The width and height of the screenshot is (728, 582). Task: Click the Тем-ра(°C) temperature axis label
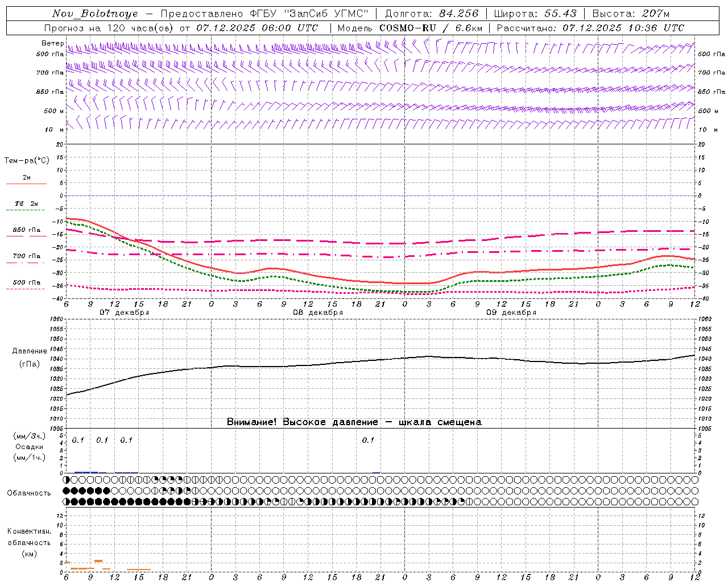(27, 161)
